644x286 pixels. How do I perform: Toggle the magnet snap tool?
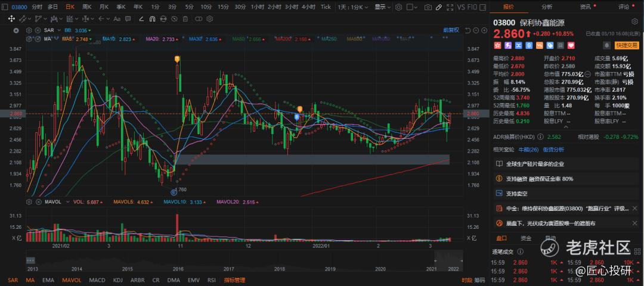(x=153, y=18)
